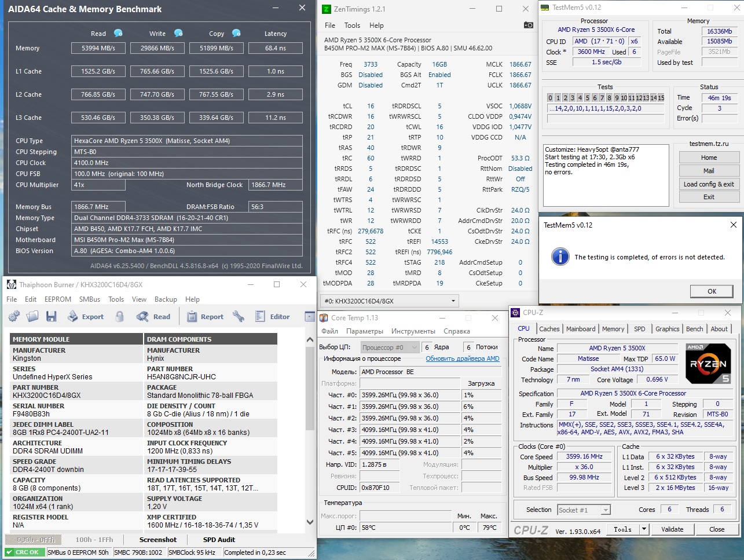Click the Обновить драйвера AMD link
Screen dimensions: 744x560
463,358
